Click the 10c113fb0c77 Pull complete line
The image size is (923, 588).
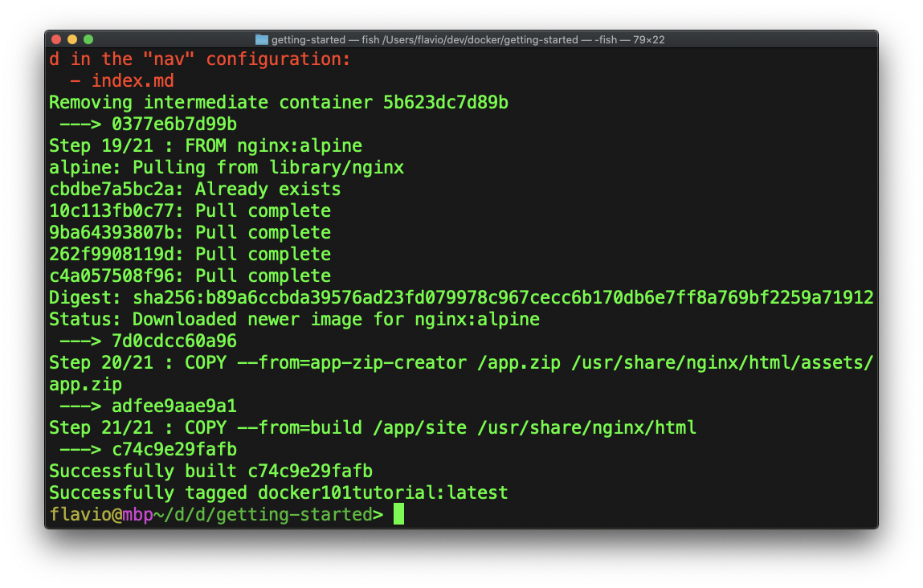click(190, 211)
